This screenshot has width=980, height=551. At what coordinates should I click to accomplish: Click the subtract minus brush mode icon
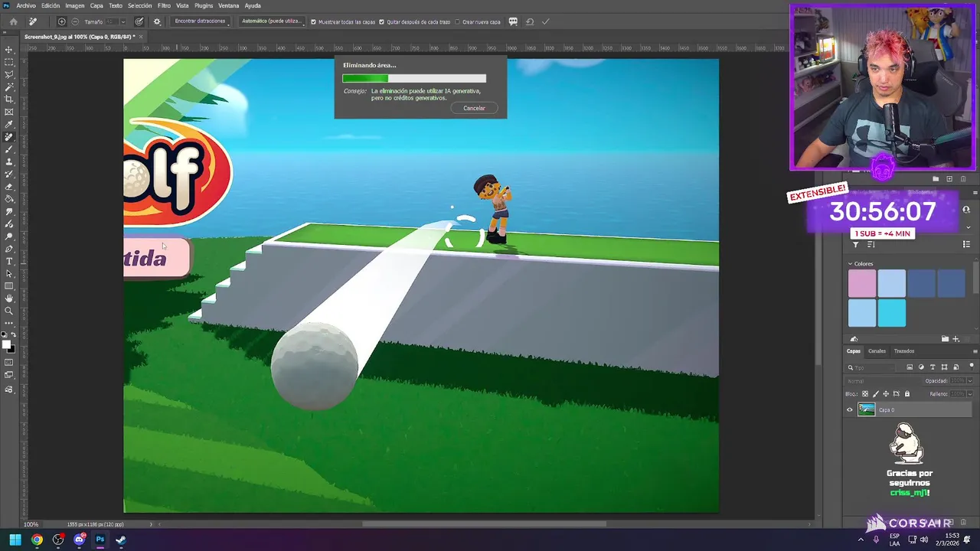pyautogui.click(x=74, y=21)
